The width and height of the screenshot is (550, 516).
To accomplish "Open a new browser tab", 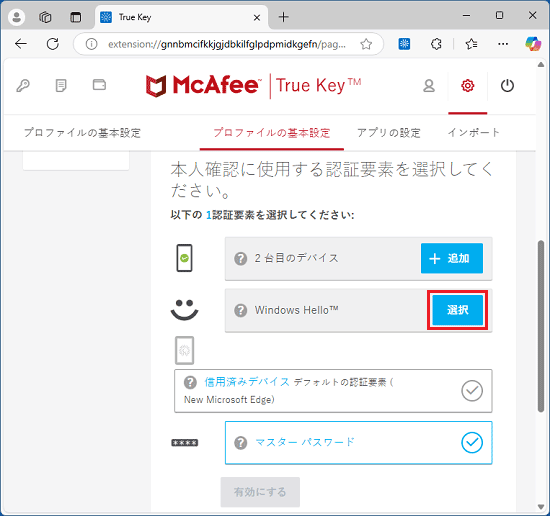I will point(283,17).
